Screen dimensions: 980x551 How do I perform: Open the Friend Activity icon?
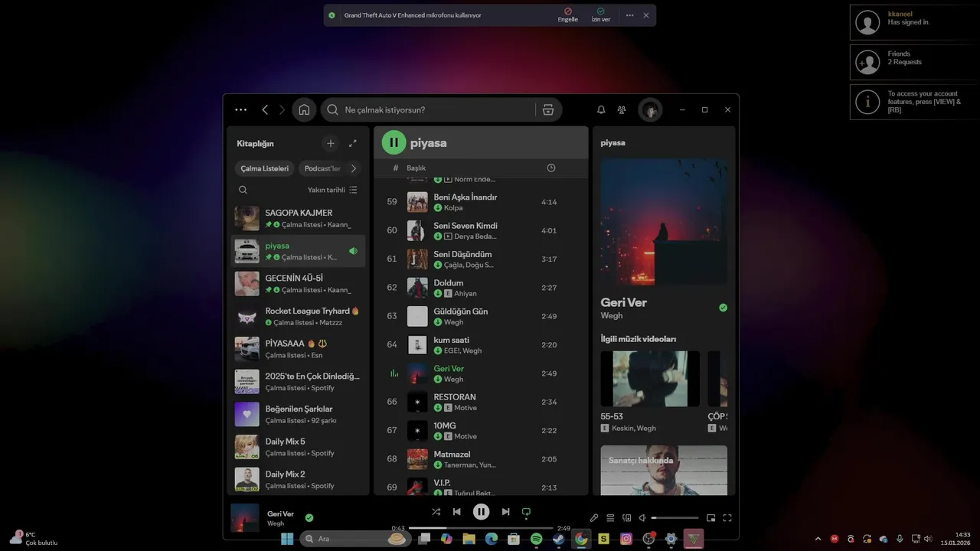(x=622, y=109)
